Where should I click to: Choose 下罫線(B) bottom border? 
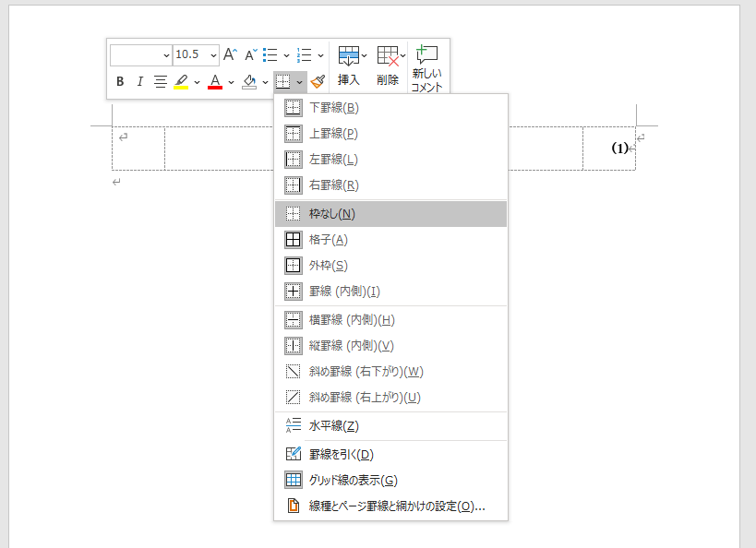[x=390, y=108]
